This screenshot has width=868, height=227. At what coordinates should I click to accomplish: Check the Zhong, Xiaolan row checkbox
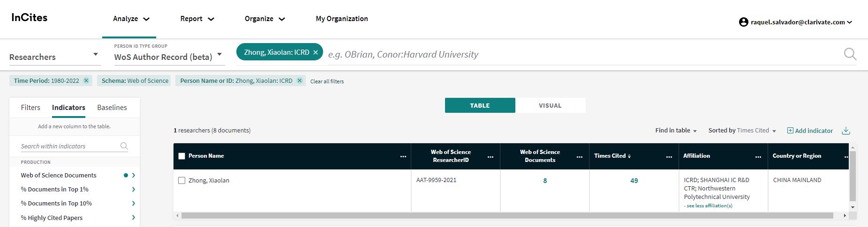coord(182,181)
